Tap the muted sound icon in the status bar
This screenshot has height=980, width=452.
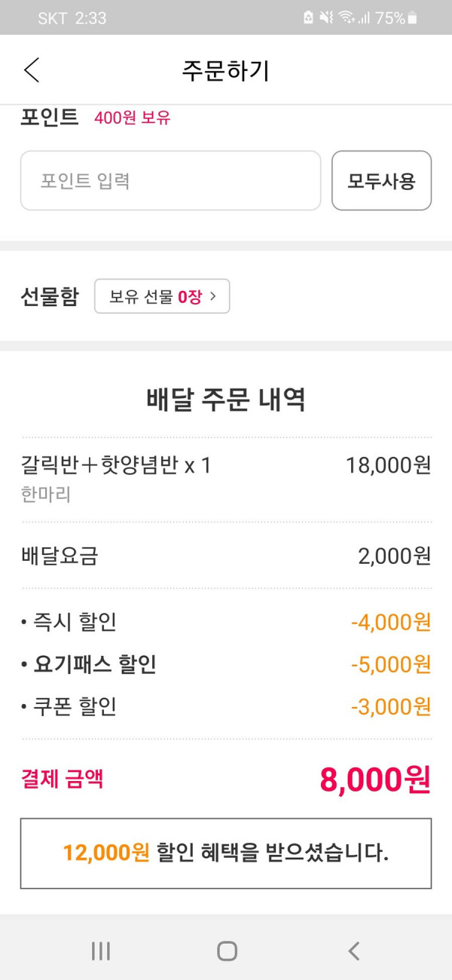[x=326, y=18]
